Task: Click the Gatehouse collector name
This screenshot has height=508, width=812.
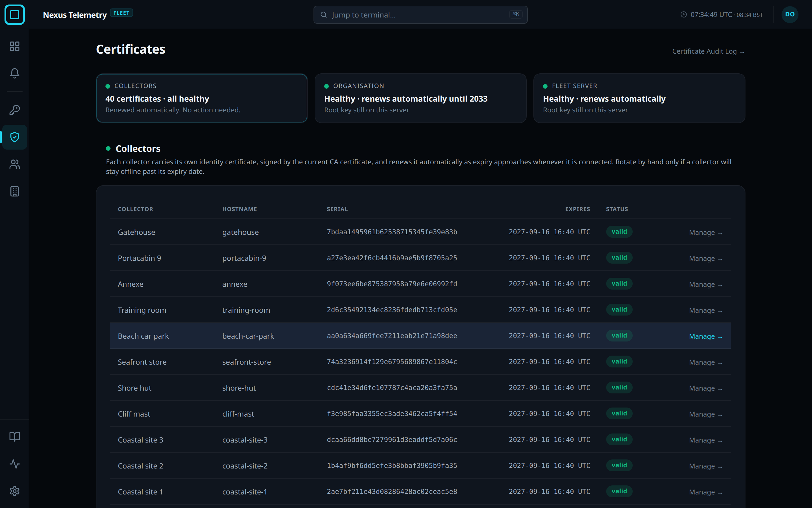Action: (x=136, y=232)
